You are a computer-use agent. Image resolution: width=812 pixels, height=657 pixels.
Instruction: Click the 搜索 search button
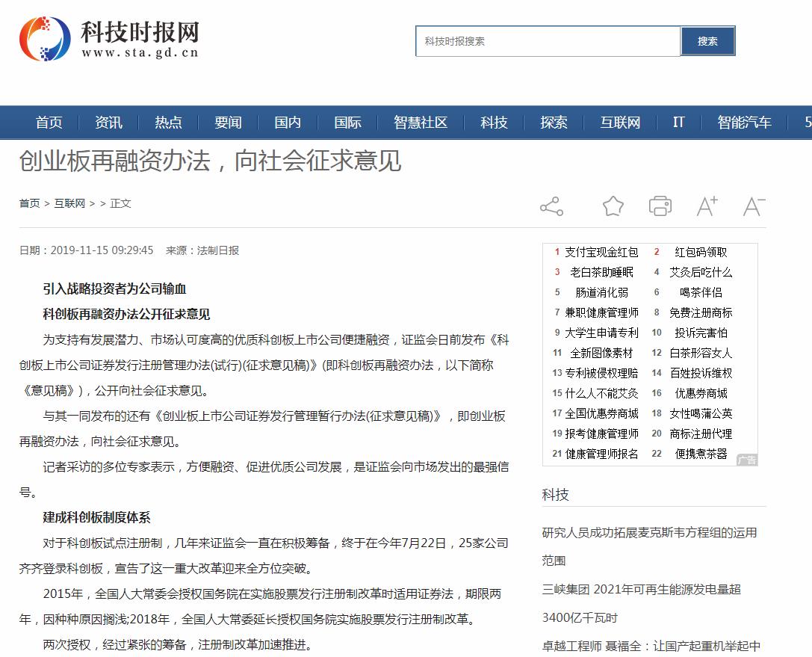click(x=708, y=41)
